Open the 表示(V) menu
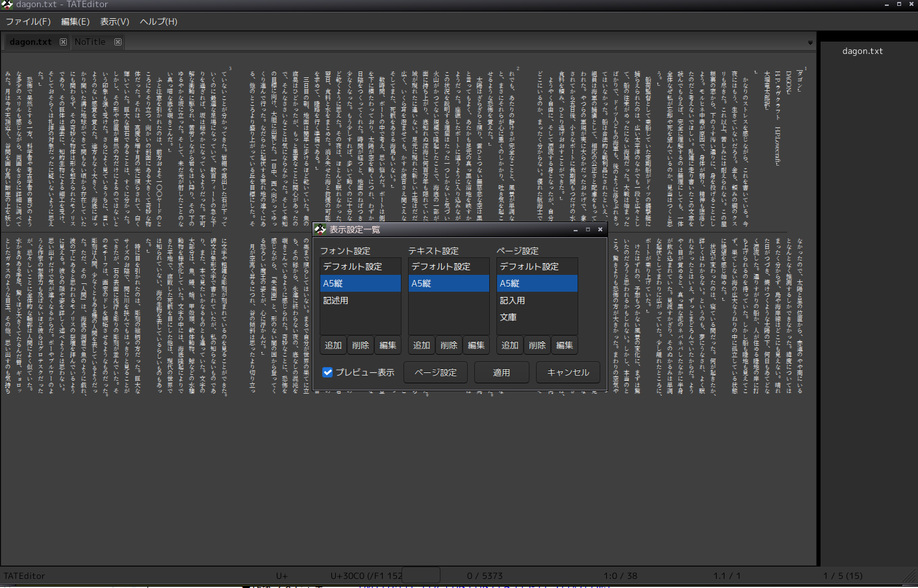Image resolution: width=918 pixels, height=588 pixels. pyautogui.click(x=114, y=21)
